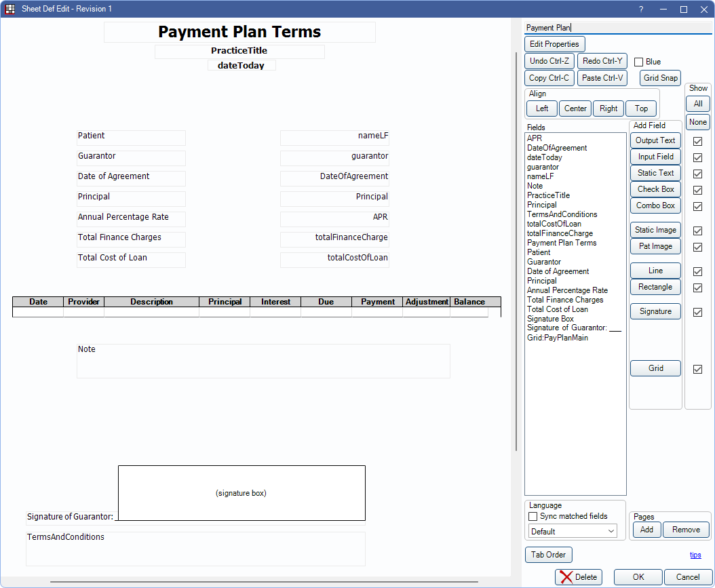Click the Payment Plan description text field

tap(617, 28)
